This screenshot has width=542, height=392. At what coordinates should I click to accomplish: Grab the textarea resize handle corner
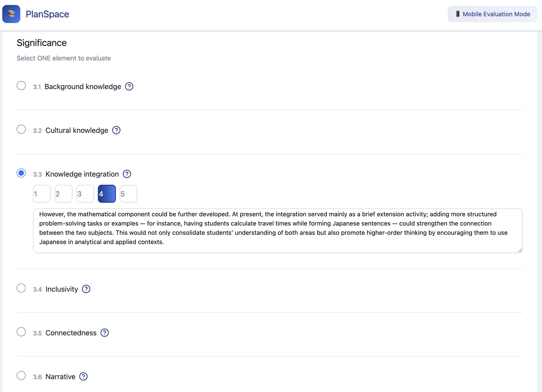click(520, 250)
